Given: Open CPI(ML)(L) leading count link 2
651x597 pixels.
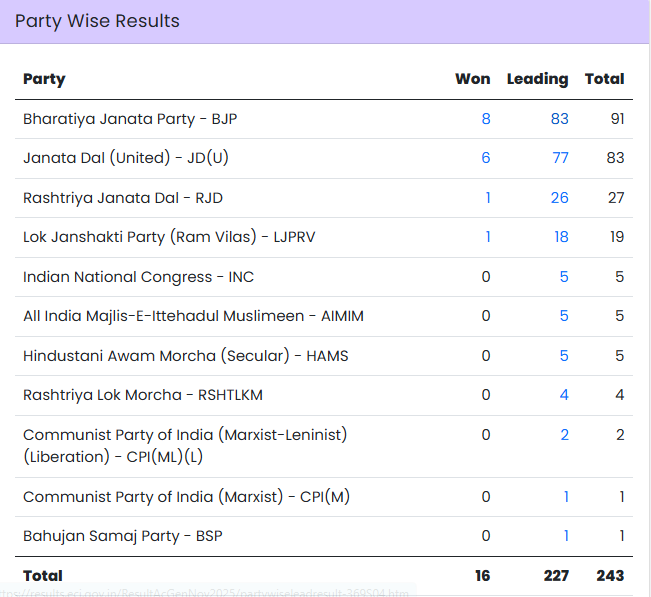Looking at the screenshot, I should coord(564,435).
